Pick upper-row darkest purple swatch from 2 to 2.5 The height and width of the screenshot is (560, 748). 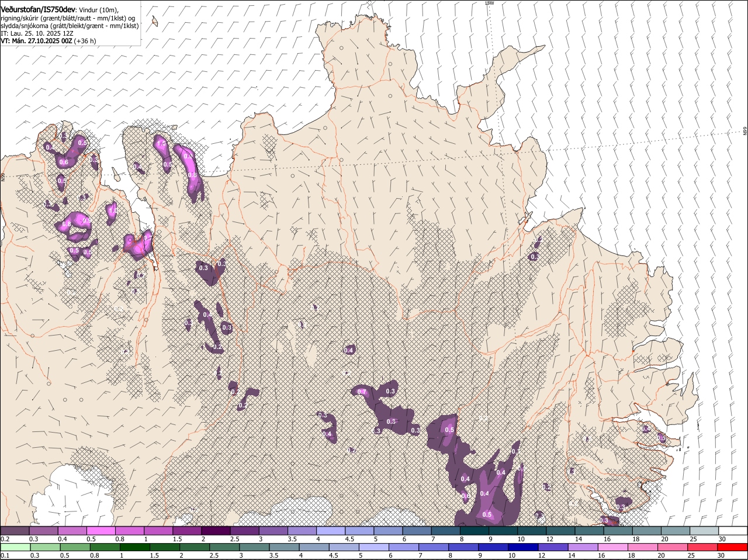[x=216, y=531]
